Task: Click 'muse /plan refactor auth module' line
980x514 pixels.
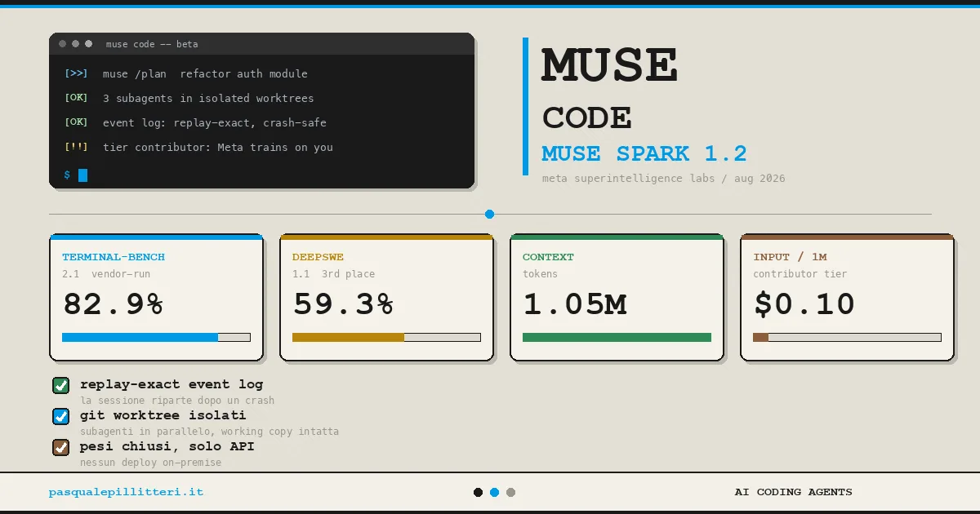Action: (205, 73)
